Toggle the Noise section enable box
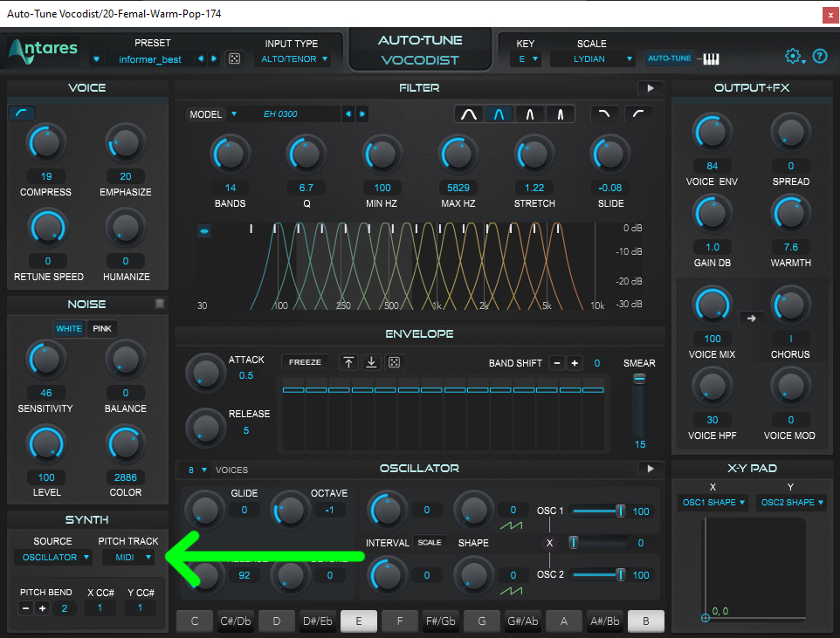 click(x=159, y=304)
